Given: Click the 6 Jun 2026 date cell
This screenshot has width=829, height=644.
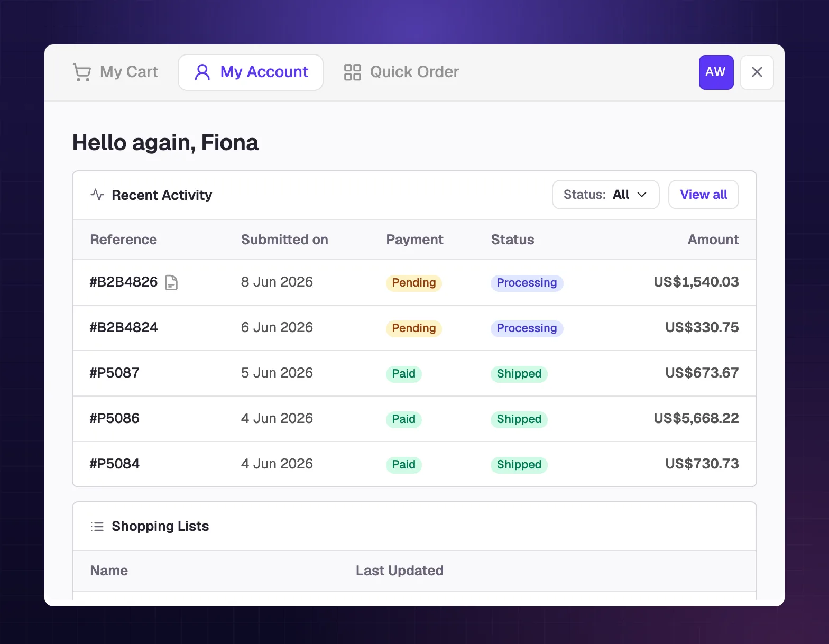Looking at the screenshot, I should 277,327.
